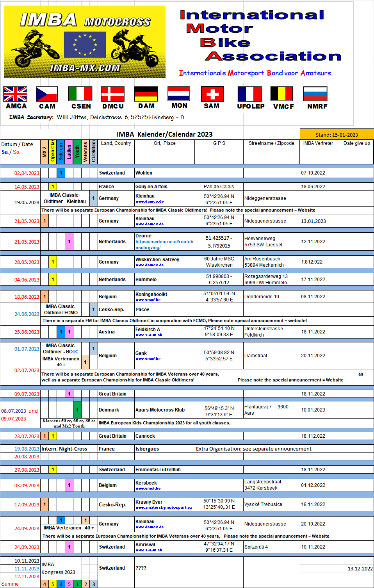This screenshot has width=374, height=588.
Task: Open www.amaterskymotosport.cz link under Krasny Dvur
Action: tap(164, 508)
